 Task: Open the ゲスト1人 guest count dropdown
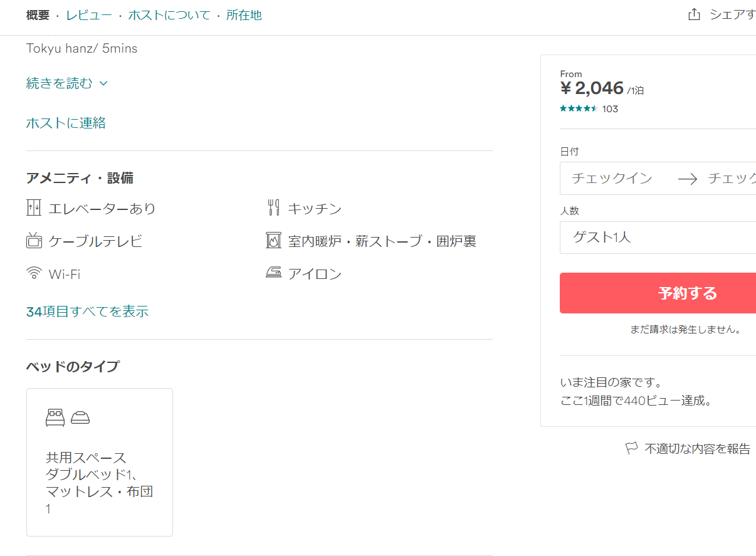click(658, 238)
